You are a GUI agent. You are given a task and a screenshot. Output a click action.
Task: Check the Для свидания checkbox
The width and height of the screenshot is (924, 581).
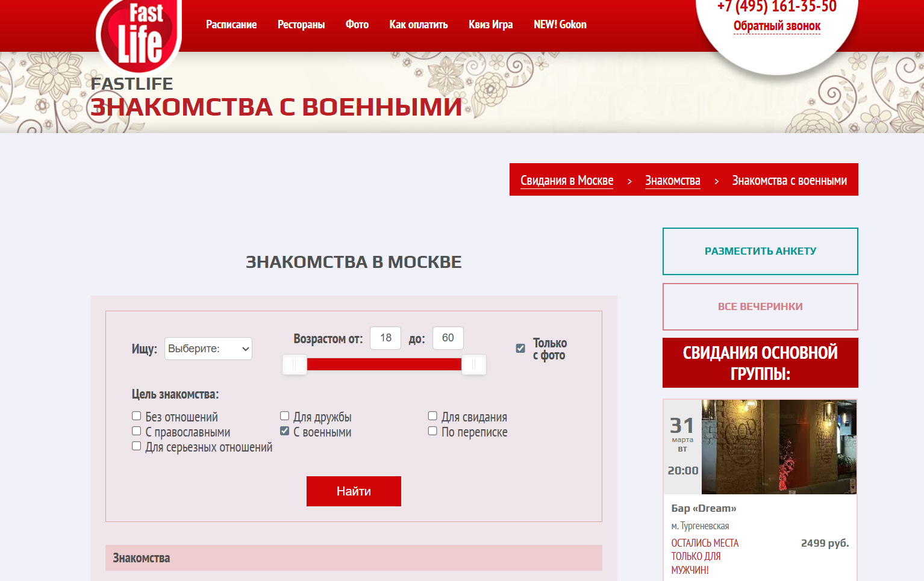[432, 416]
